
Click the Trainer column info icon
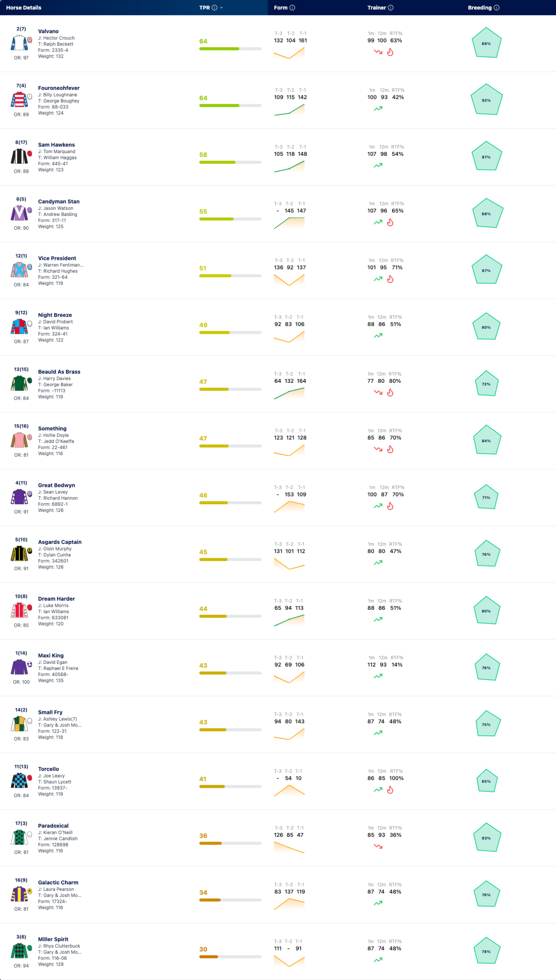(391, 8)
